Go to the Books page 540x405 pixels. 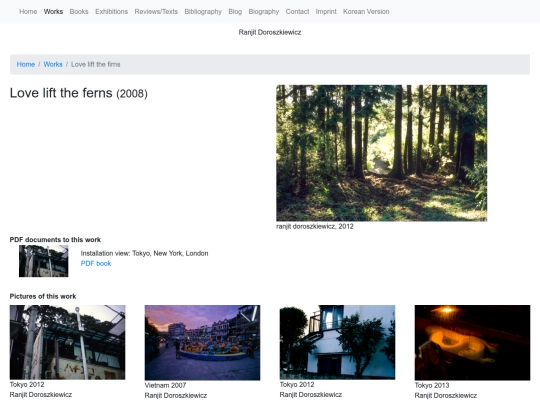coord(79,12)
